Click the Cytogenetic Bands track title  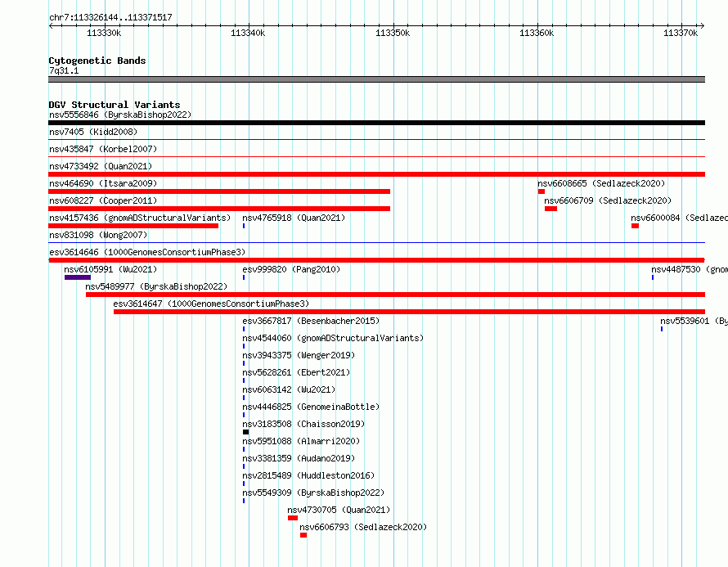point(97,61)
